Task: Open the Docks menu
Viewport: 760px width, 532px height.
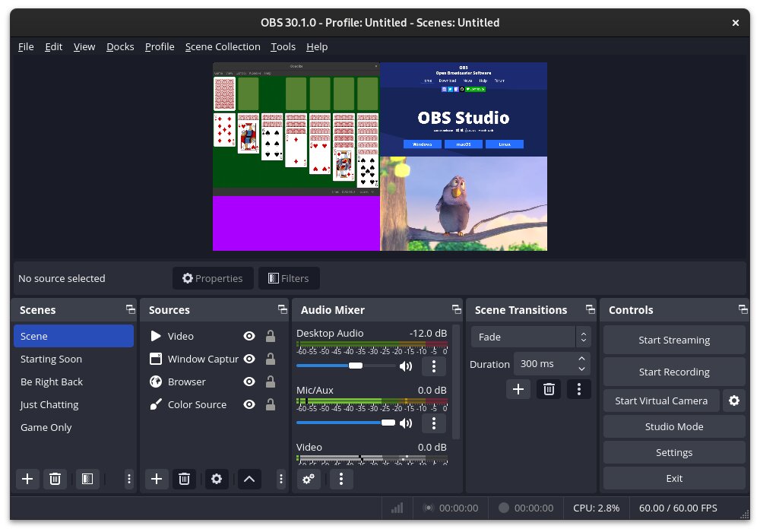Action: (x=120, y=47)
